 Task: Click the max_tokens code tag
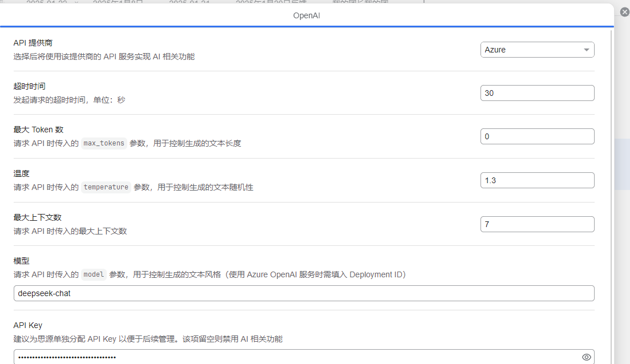point(103,143)
